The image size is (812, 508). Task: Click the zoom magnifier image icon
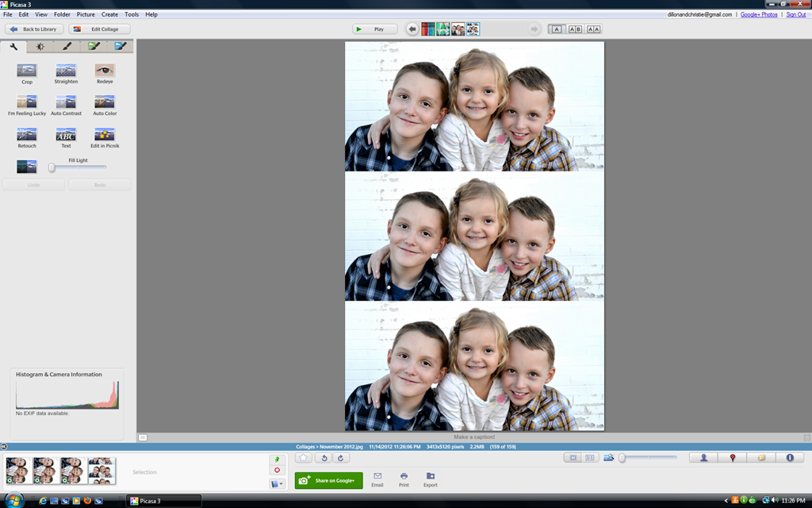pyautogui.click(x=608, y=458)
